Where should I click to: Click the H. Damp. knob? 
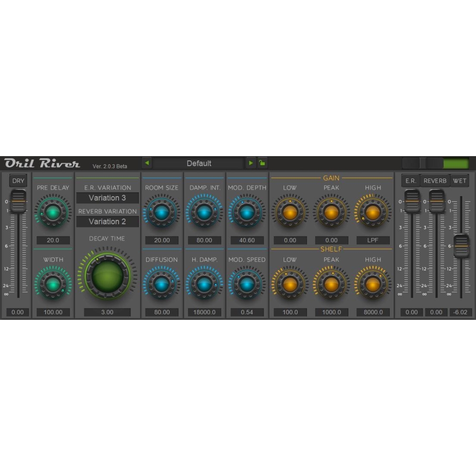click(x=204, y=284)
